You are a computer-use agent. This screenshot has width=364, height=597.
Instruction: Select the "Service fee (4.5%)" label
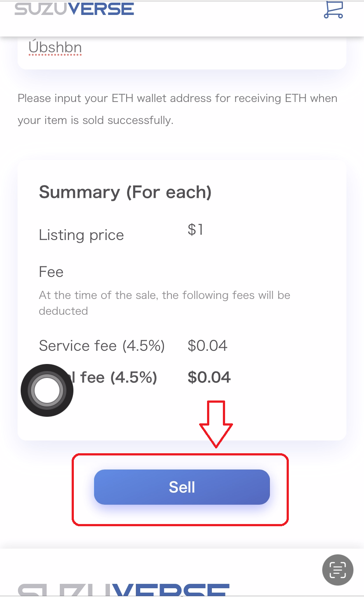pyautogui.click(x=102, y=346)
